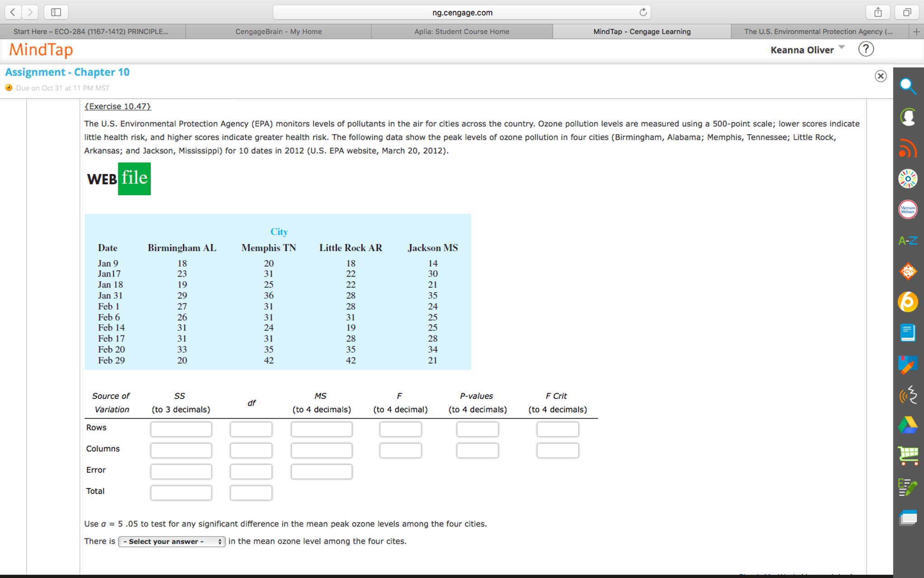Image resolution: width=924 pixels, height=578 pixels.
Task: Click the Columns F input field
Action: click(x=400, y=450)
